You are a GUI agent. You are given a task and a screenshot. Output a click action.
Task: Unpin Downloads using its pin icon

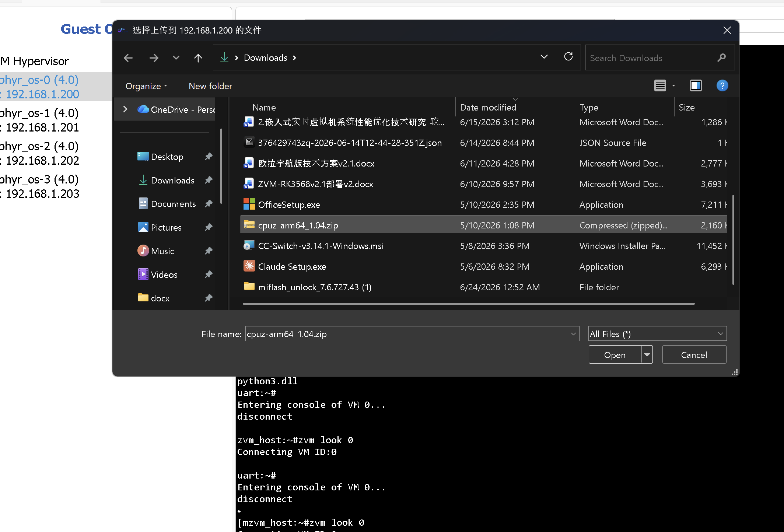(x=209, y=180)
